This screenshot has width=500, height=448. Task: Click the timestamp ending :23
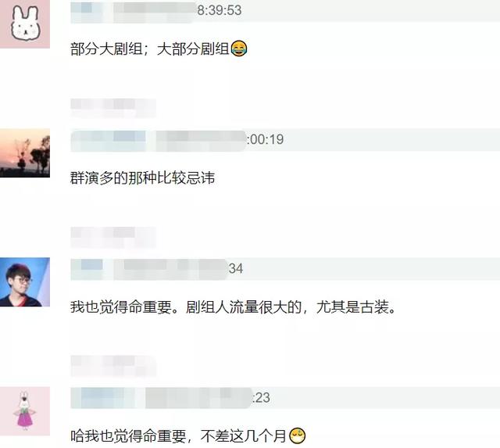261,398
